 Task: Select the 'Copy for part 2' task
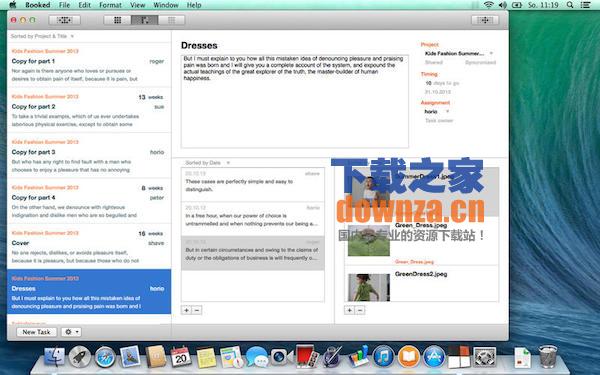coord(89,110)
